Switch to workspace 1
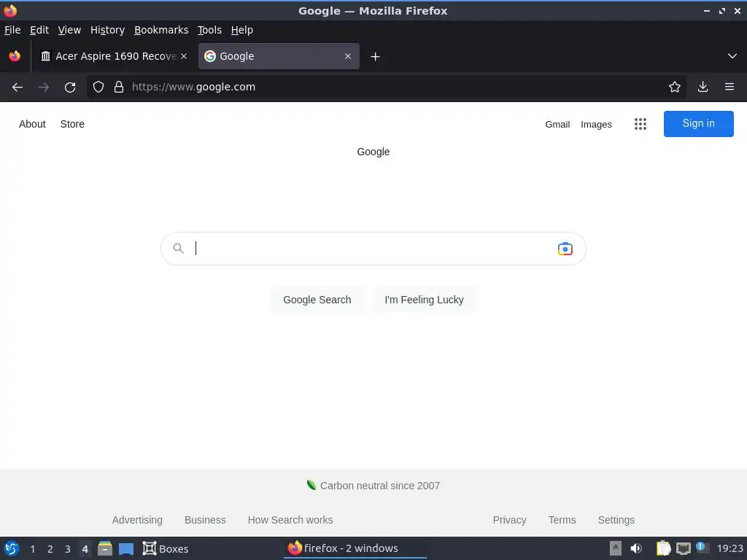The image size is (747, 560). tap(32, 549)
